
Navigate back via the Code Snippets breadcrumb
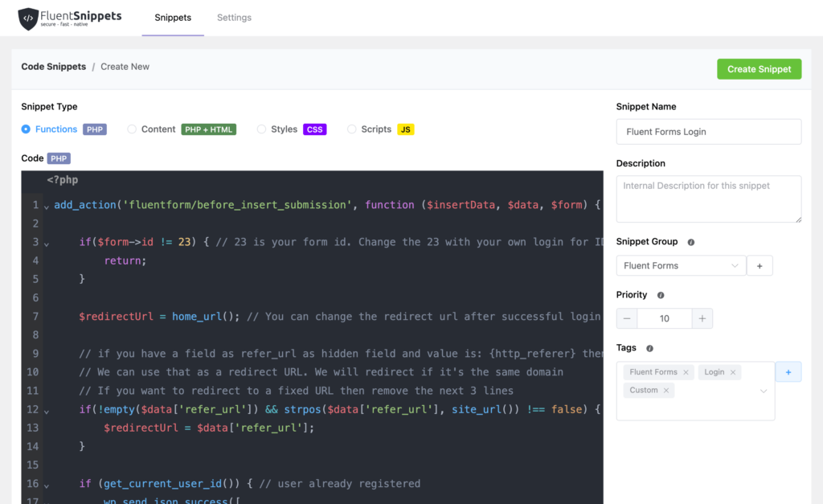point(53,67)
